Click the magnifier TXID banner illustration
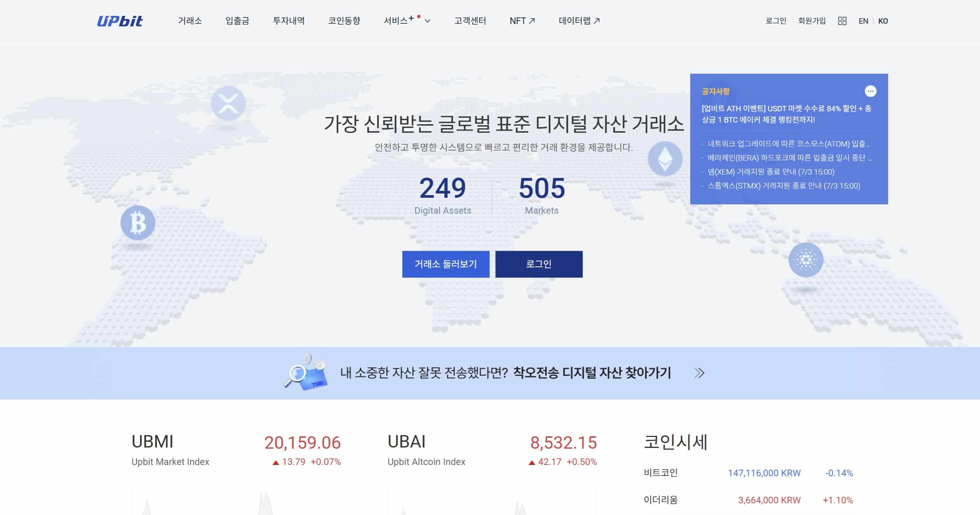 306,372
